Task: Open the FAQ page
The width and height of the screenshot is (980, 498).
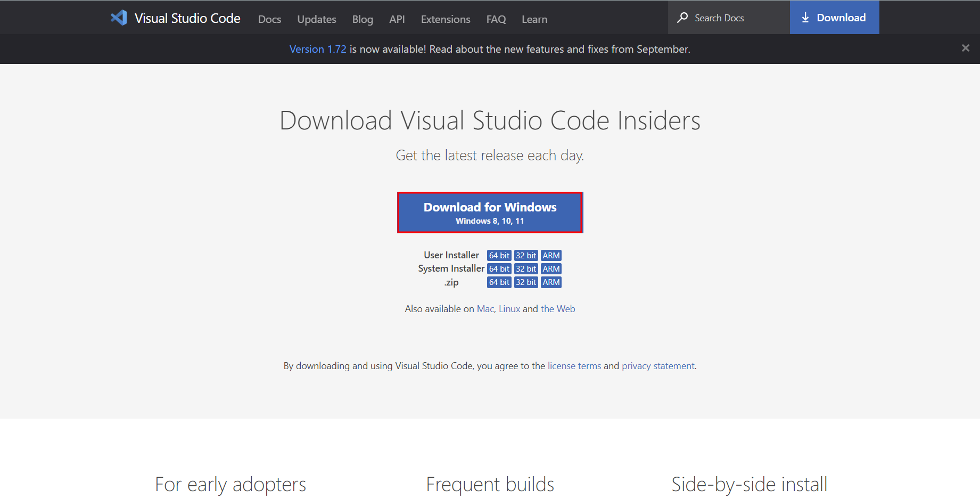Action: point(496,19)
